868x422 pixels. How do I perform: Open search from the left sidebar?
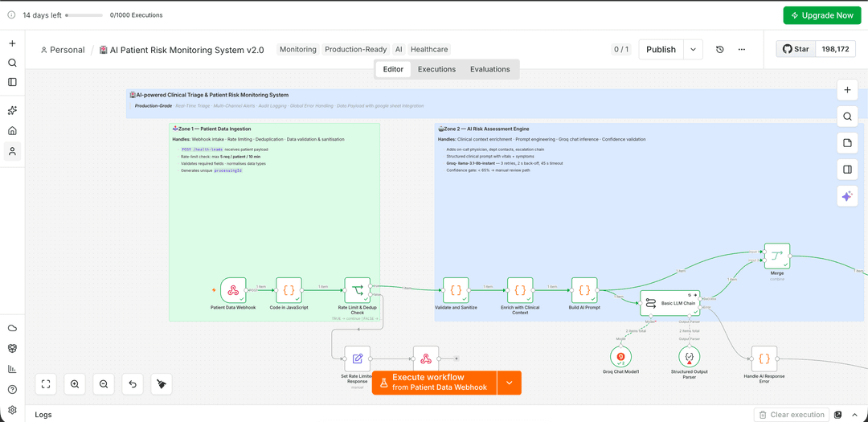(x=12, y=63)
